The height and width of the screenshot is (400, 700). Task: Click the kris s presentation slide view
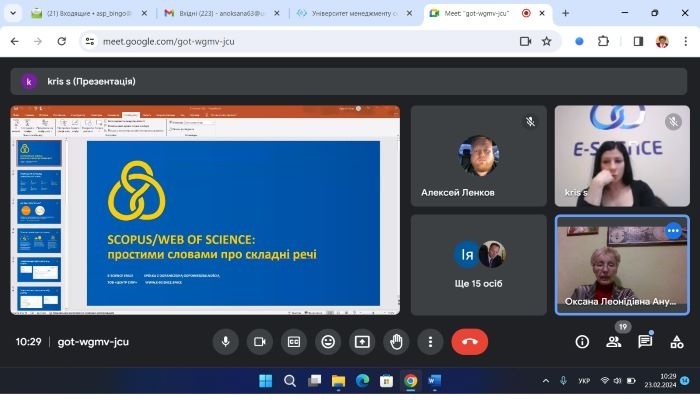click(x=205, y=210)
